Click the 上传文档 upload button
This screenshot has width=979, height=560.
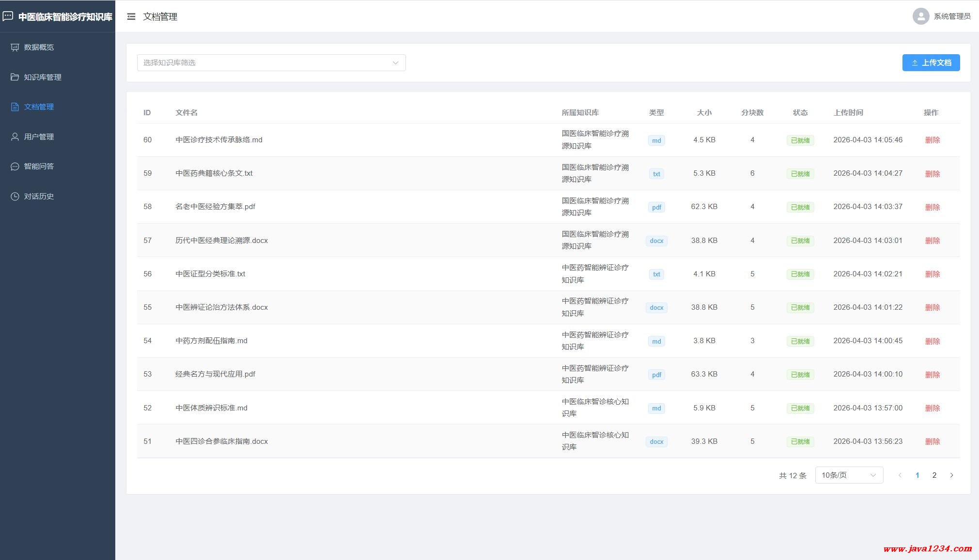point(931,63)
